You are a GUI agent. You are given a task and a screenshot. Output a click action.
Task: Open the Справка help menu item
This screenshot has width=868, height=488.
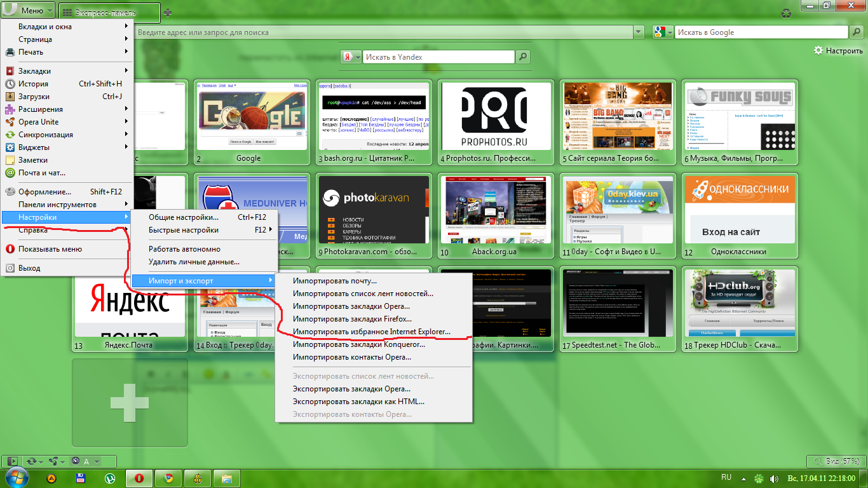(x=67, y=230)
